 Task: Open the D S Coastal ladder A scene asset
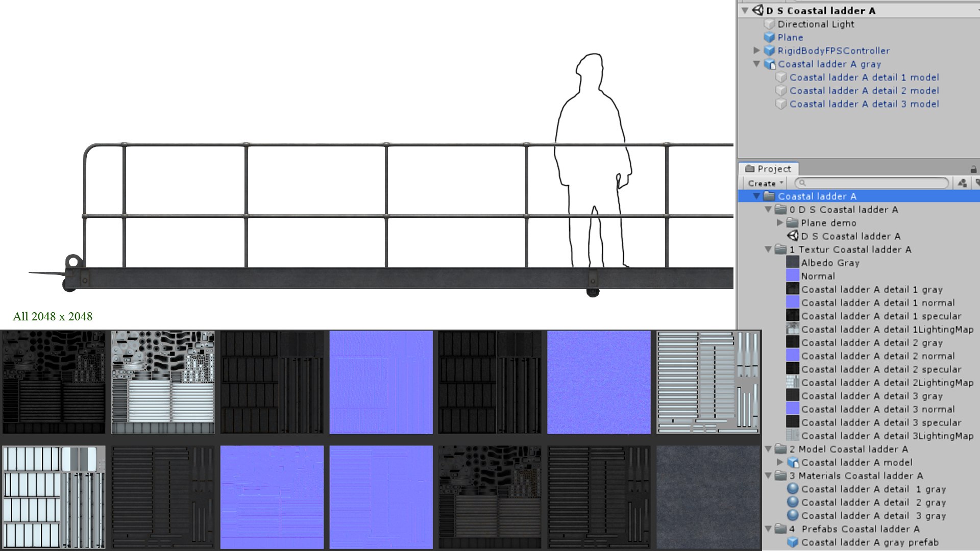pos(850,236)
